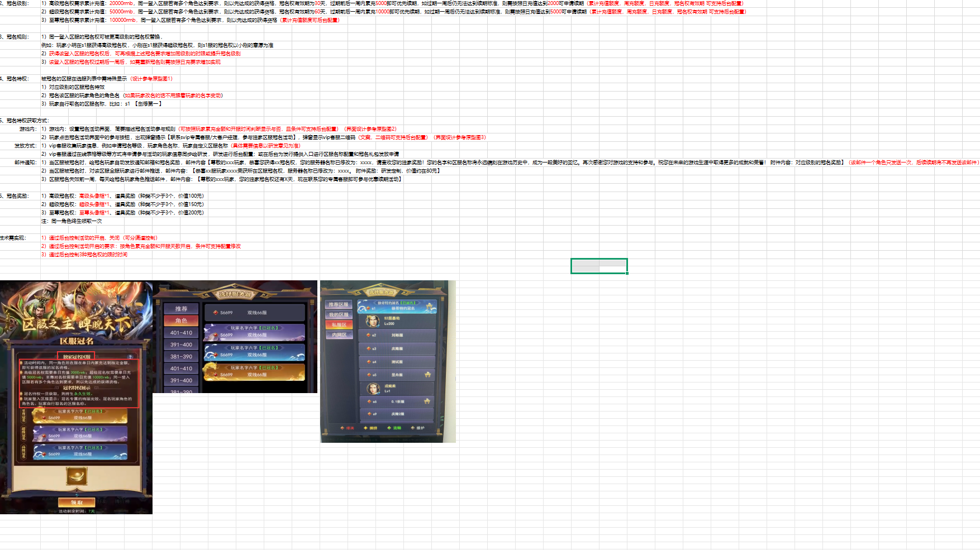Screen dimensions: 980x550
Task: Select the highlighted 角色 tab
Action: pyautogui.click(x=181, y=321)
